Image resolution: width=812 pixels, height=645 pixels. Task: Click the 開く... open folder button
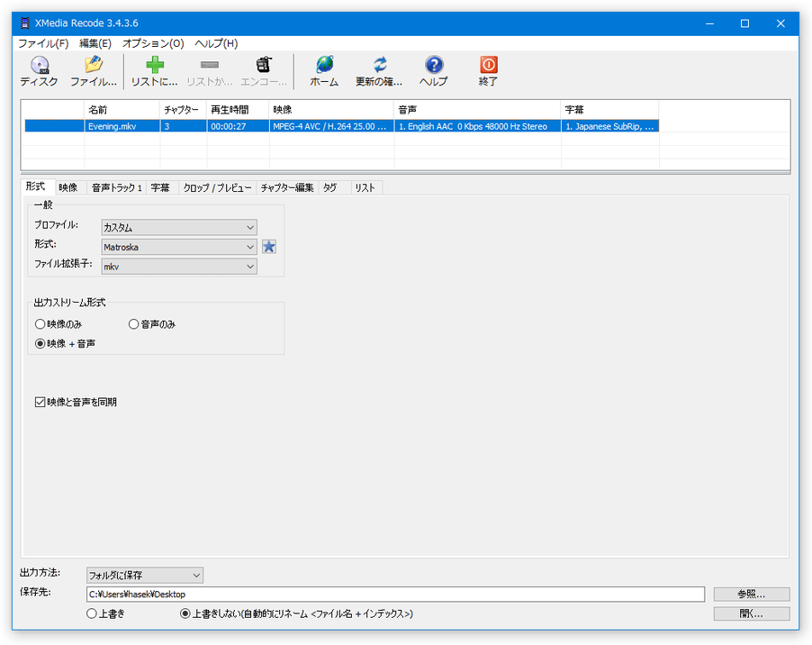tap(752, 613)
